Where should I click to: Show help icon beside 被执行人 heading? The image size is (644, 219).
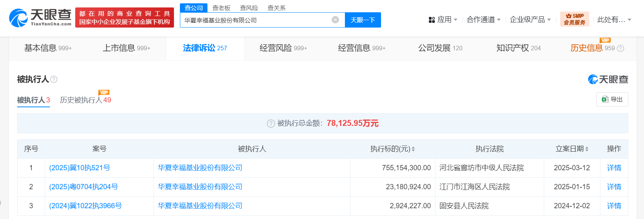pyautogui.click(x=54, y=79)
